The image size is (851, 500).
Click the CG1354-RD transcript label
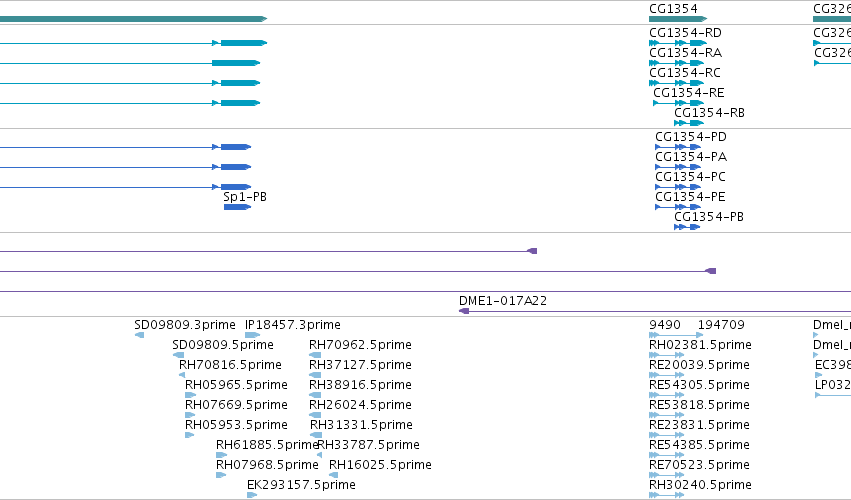(x=685, y=33)
